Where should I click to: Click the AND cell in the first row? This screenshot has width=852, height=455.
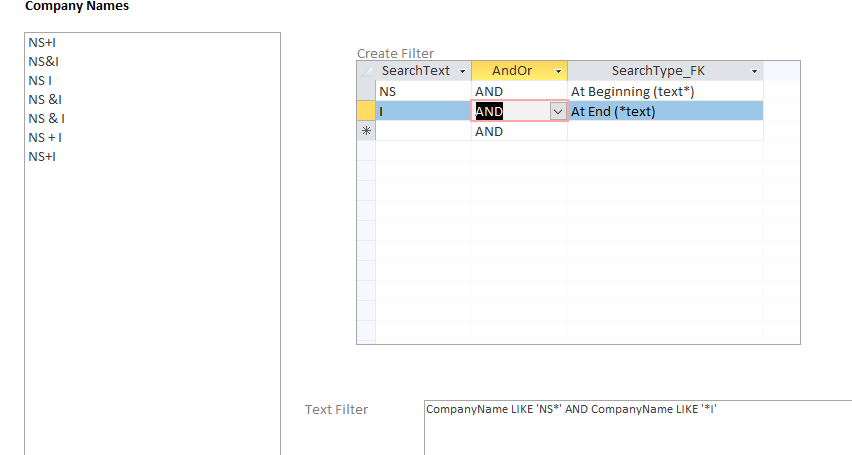pyautogui.click(x=518, y=91)
